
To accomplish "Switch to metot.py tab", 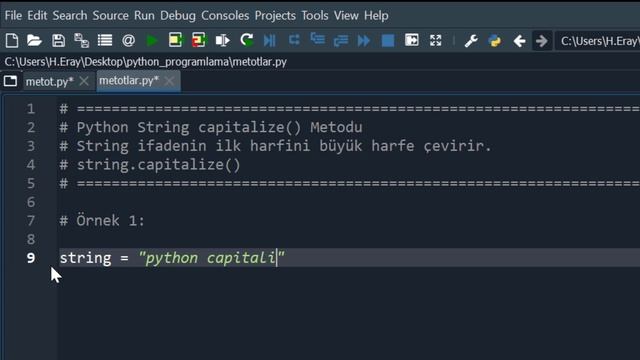I will [49, 82].
